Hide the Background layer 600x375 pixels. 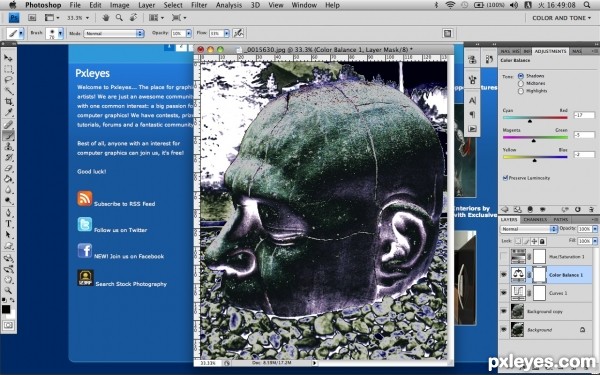504,329
